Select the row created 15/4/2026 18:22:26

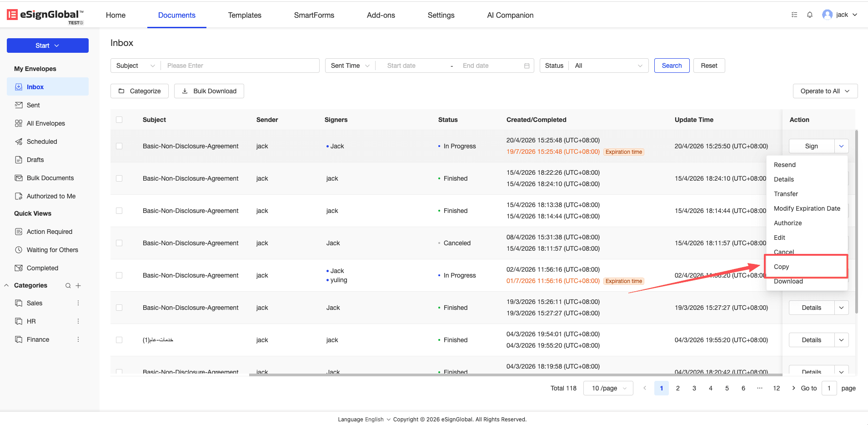click(119, 178)
